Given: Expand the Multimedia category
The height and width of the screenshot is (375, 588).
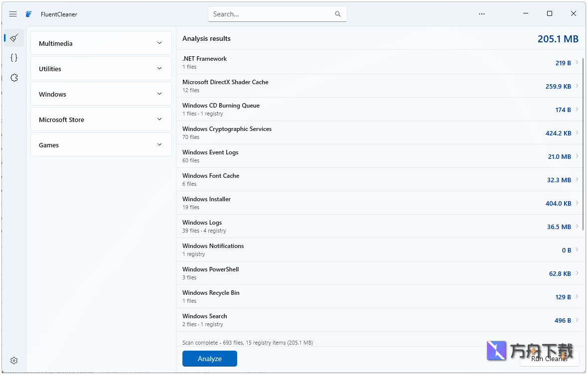Looking at the screenshot, I should pos(101,43).
